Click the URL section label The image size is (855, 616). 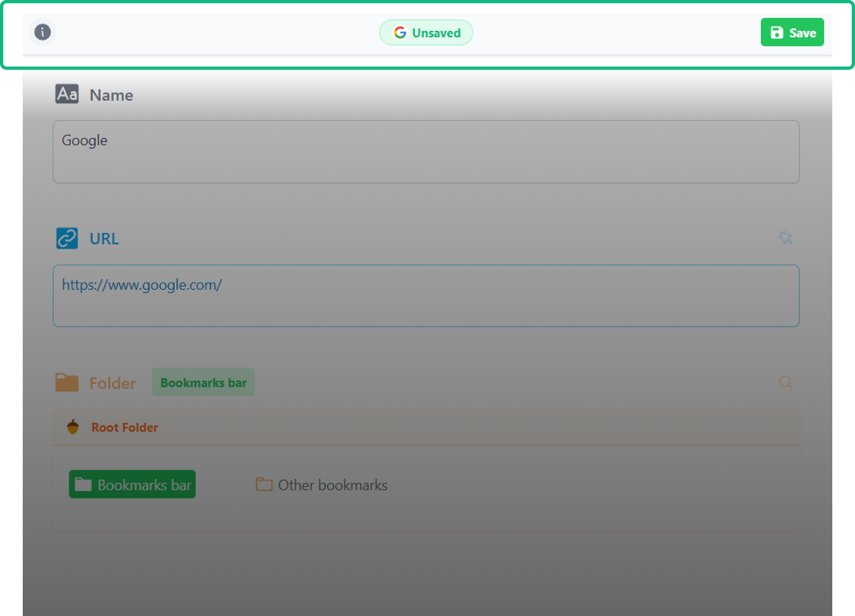(104, 239)
